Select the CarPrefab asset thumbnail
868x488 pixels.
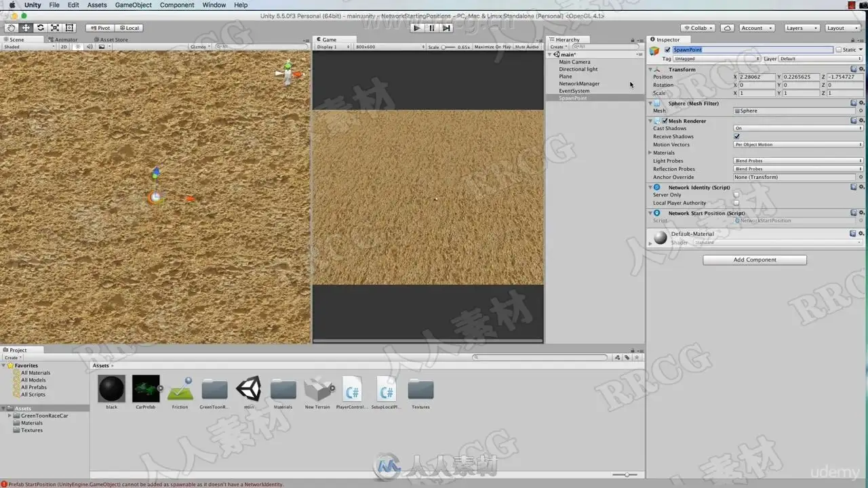(146, 389)
